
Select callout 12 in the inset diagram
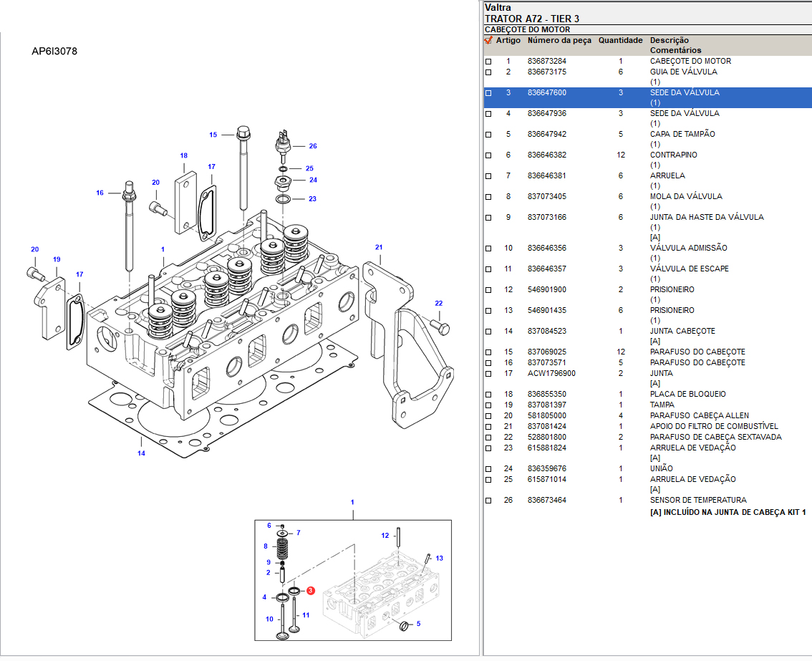[x=385, y=536]
